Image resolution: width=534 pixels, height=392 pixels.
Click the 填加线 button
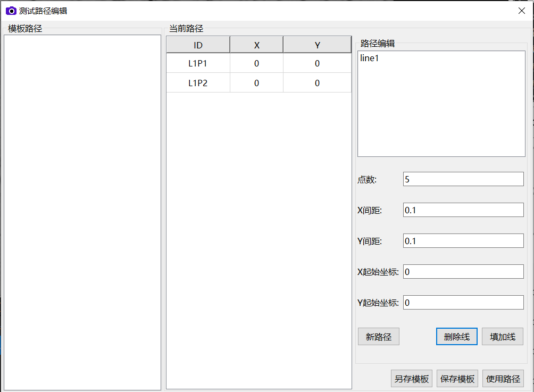tap(502, 337)
